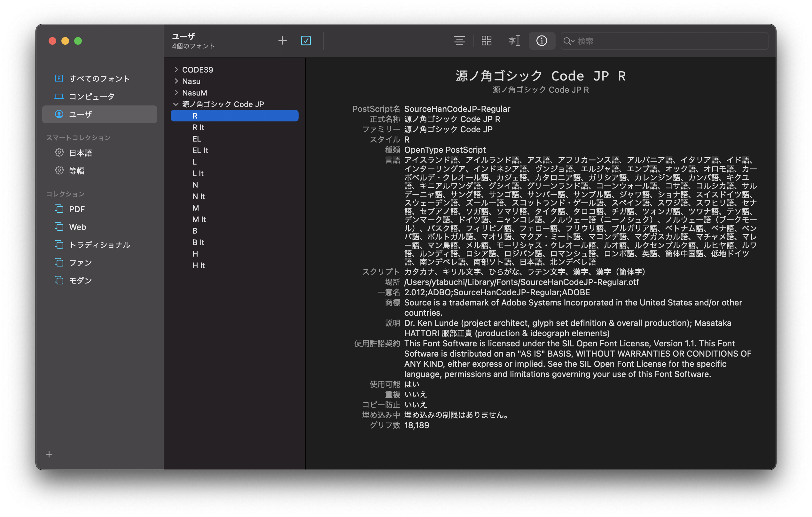Screen dimensions: 812x517
Task: Click the green fullscreen window button
Action: coord(78,41)
